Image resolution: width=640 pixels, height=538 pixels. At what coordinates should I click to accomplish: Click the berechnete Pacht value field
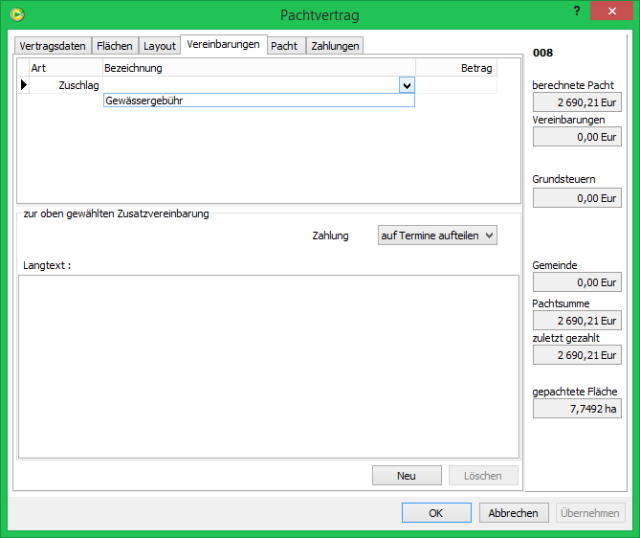tap(577, 102)
